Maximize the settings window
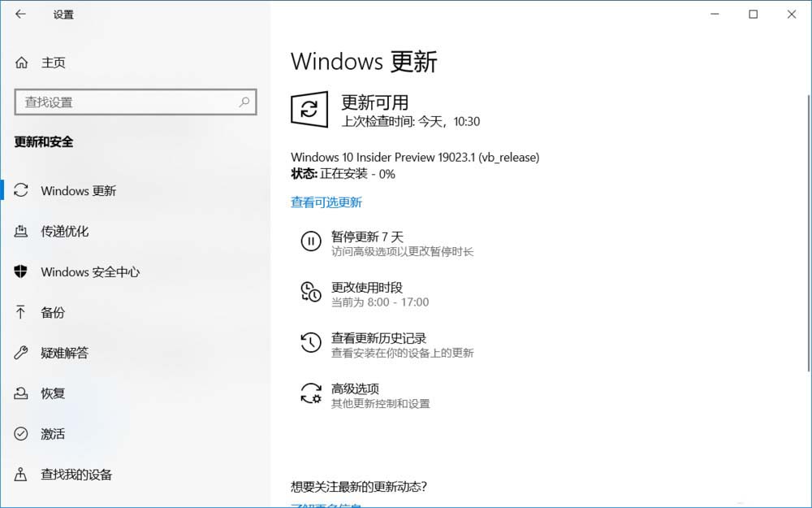 (x=754, y=14)
